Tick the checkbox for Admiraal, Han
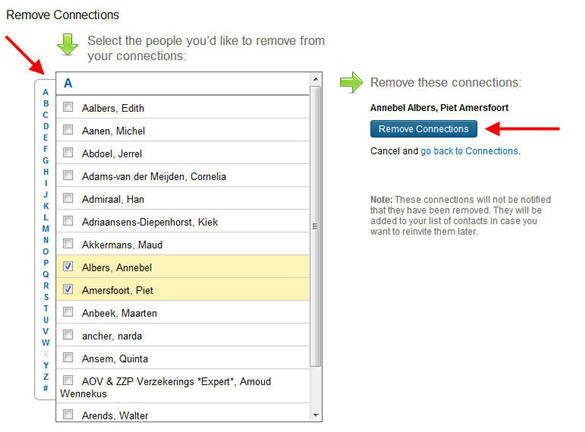The image size is (585, 432). pos(68,198)
